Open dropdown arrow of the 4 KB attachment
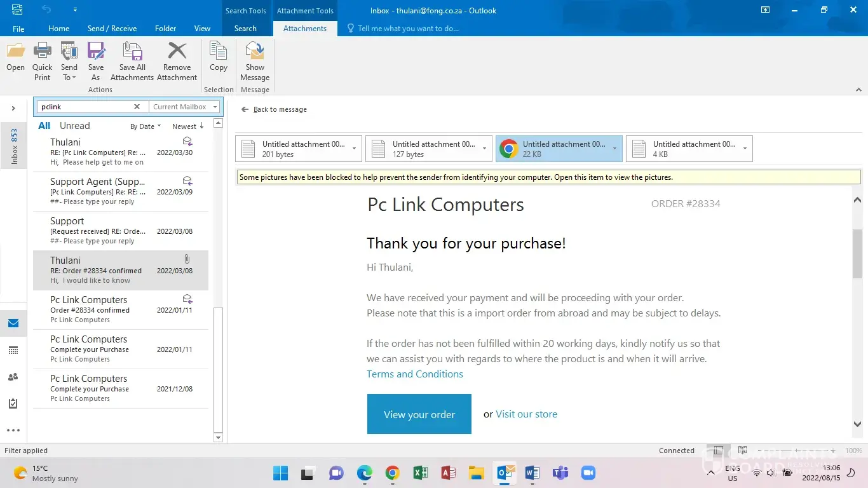The width and height of the screenshot is (868, 488). coord(745,149)
